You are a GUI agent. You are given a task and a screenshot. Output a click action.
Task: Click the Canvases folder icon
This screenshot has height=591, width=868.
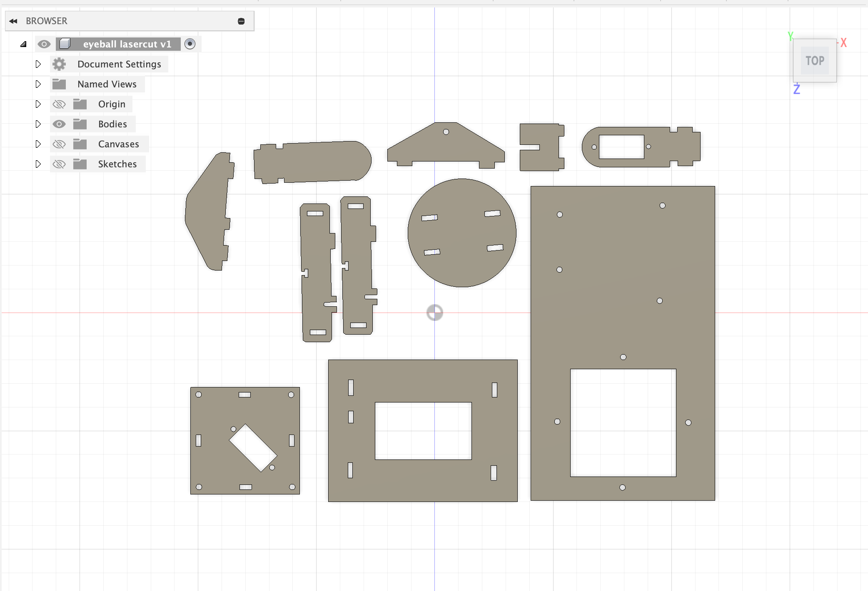79,144
